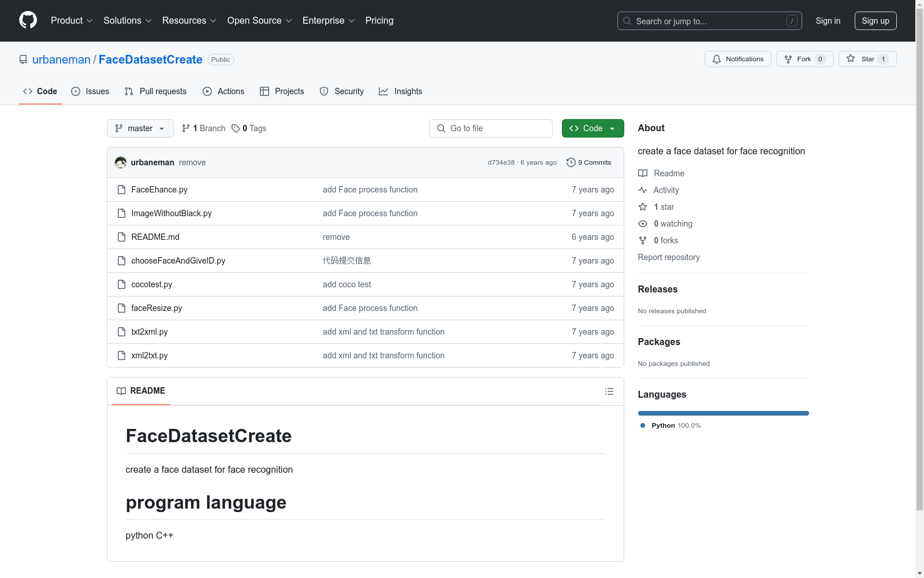
Task: Focus the Search or jump to field
Action: pos(710,21)
